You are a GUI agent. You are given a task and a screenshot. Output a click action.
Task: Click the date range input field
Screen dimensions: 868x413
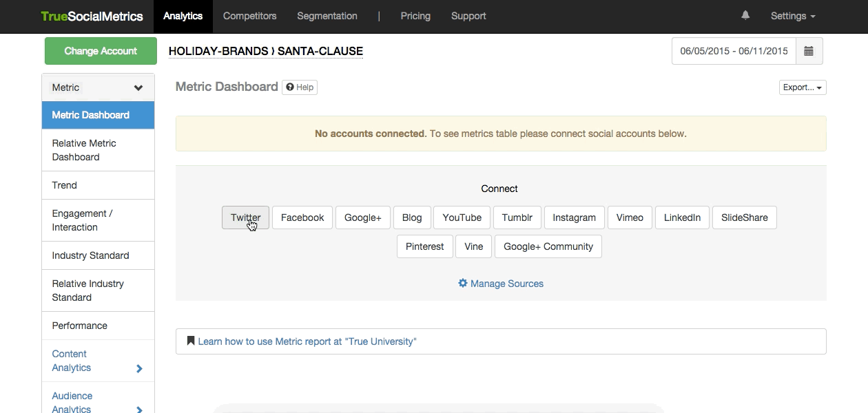[734, 51]
